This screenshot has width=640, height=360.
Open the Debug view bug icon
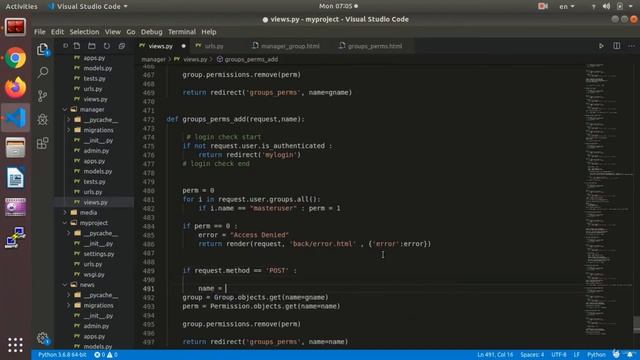point(42,119)
